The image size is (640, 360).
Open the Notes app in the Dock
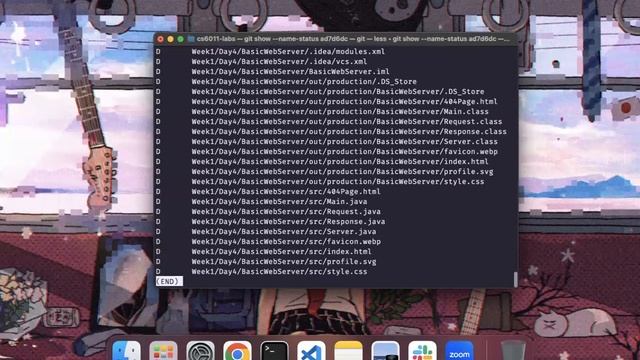pyautogui.click(x=348, y=351)
